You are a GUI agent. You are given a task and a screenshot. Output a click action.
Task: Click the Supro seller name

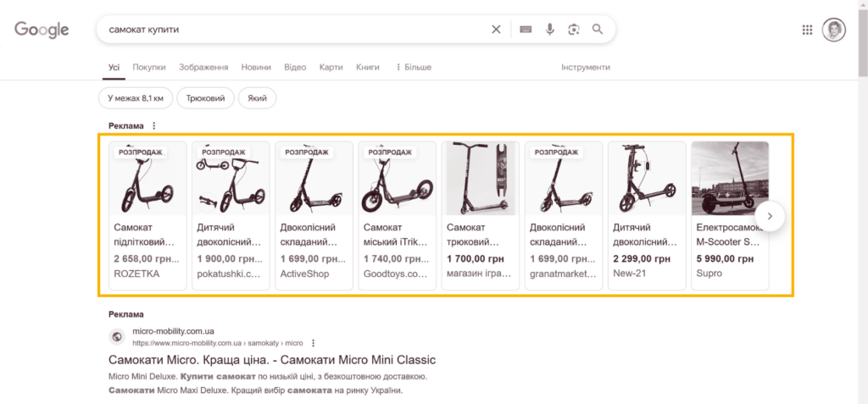point(709,274)
